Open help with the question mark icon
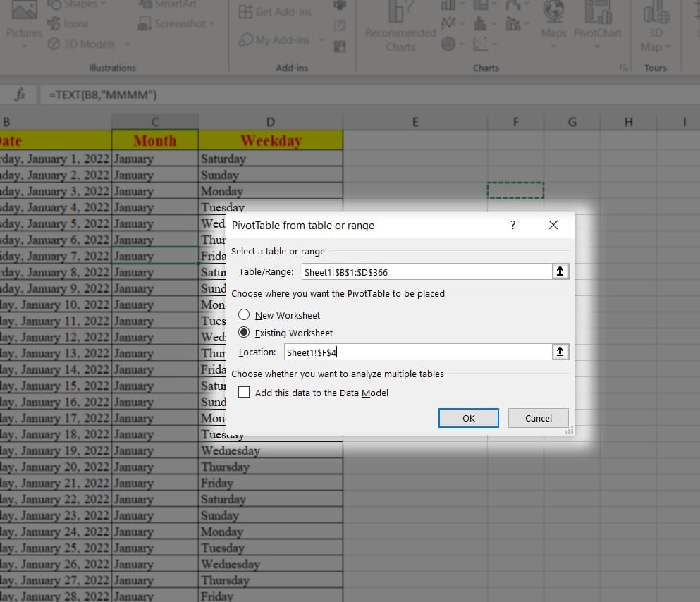The width and height of the screenshot is (700, 602). point(513,225)
